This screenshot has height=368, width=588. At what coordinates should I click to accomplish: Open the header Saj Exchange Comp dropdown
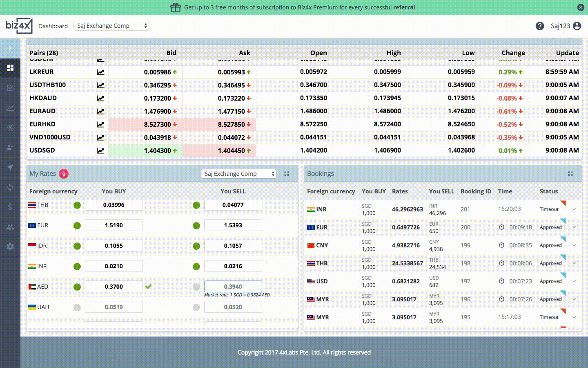coord(111,26)
